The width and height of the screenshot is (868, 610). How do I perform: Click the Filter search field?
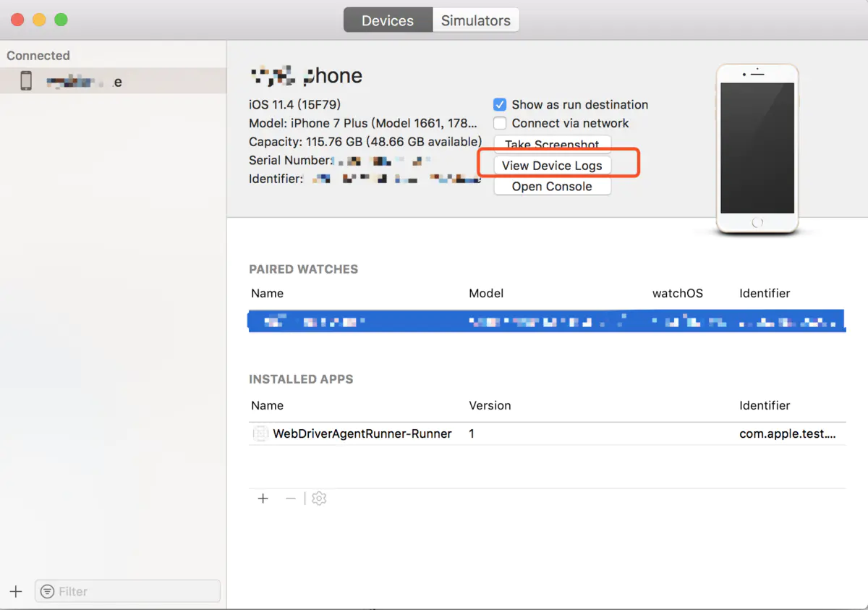coord(127,591)
